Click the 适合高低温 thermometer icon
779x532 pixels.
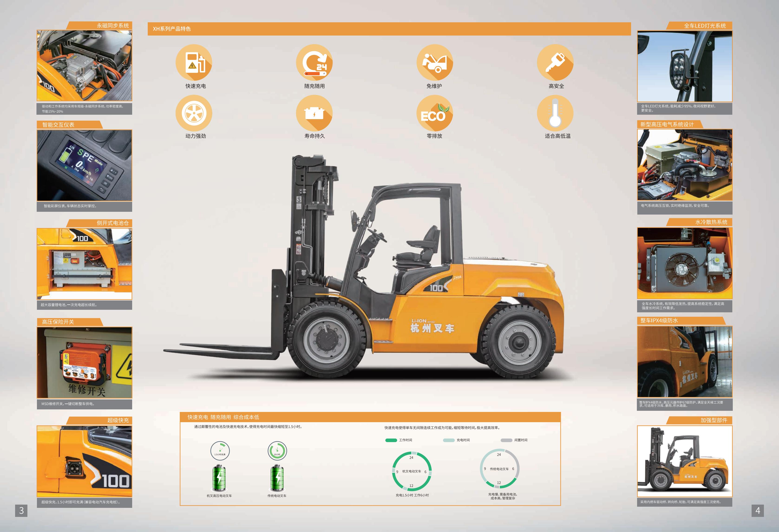point(555,113)
